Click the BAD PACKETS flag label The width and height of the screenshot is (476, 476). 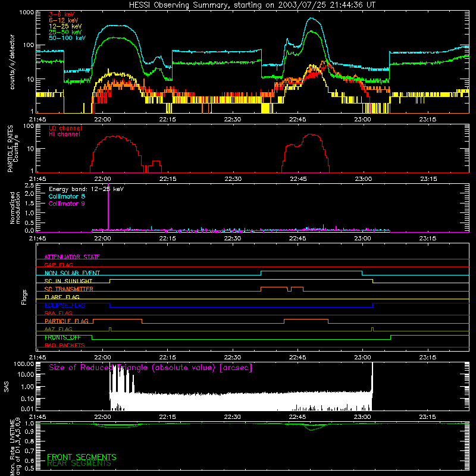click(65, 345)
